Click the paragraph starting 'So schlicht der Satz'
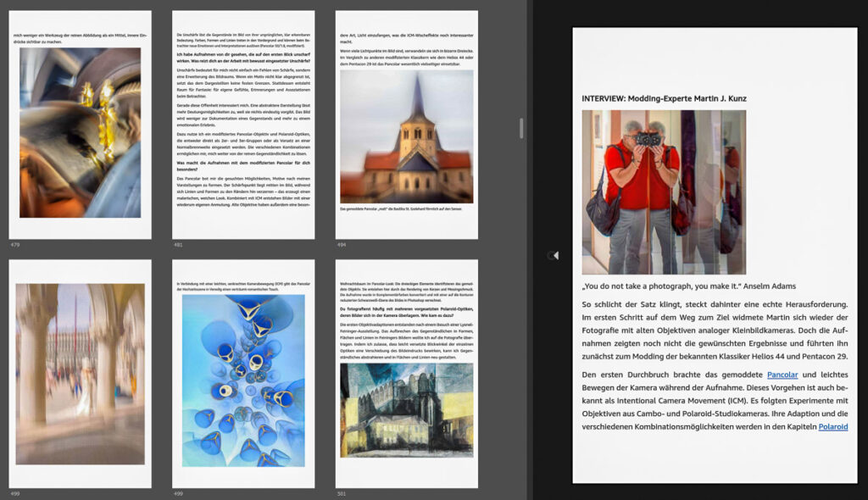 pos(714,331)
